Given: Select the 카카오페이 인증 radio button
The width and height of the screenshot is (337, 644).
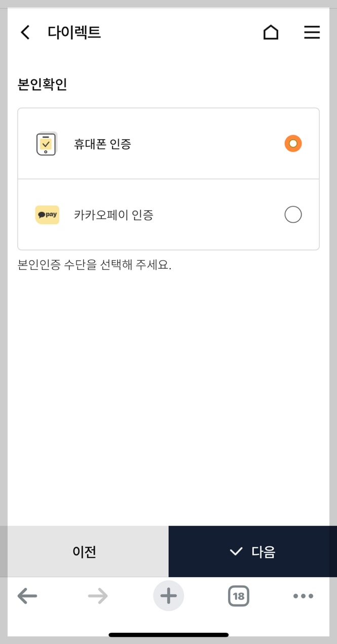Looking at the screenshot, I should pos(293,215).
